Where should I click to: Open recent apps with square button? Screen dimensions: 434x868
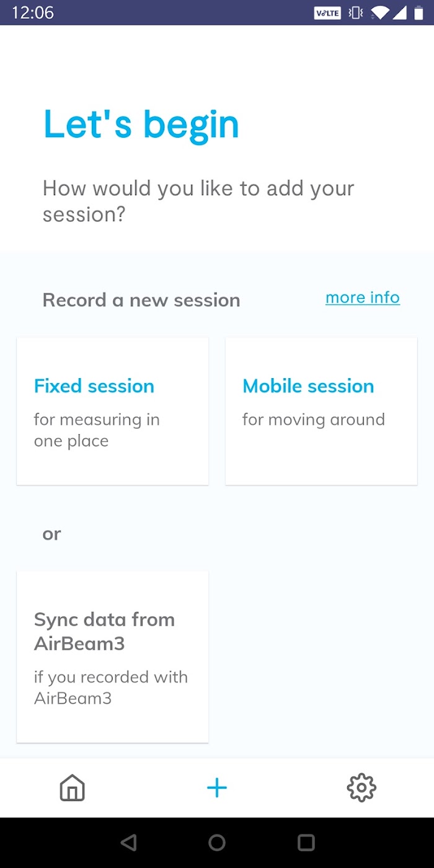(x=306, y=842)
